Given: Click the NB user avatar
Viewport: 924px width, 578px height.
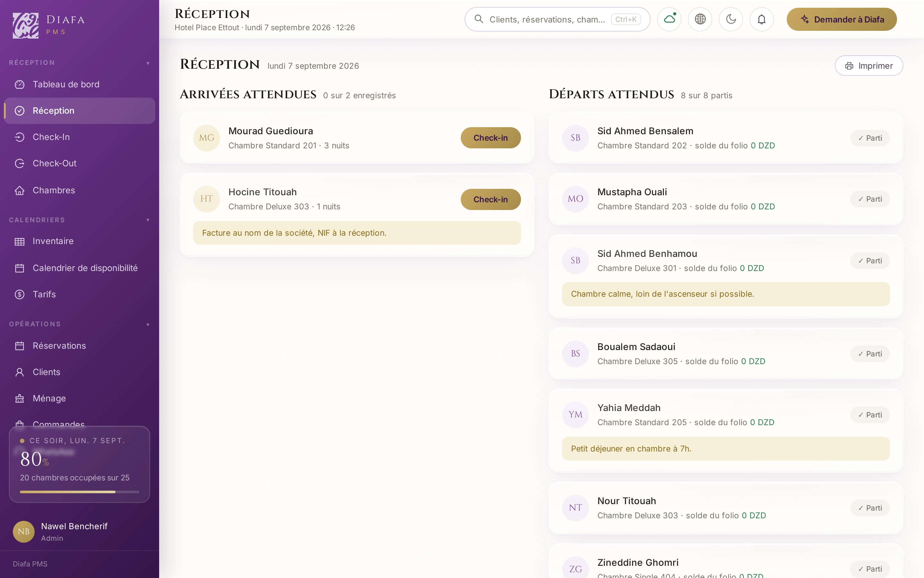Looking at the screenshot, I should point(24,531).
